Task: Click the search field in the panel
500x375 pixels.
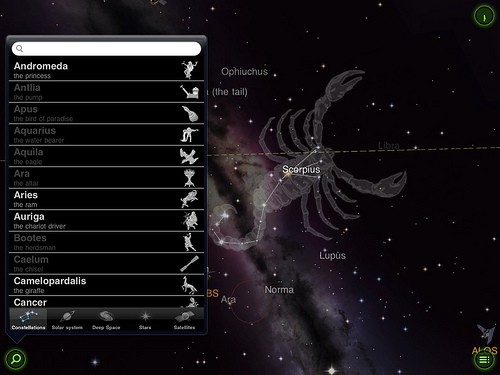Action: [106, 49]
